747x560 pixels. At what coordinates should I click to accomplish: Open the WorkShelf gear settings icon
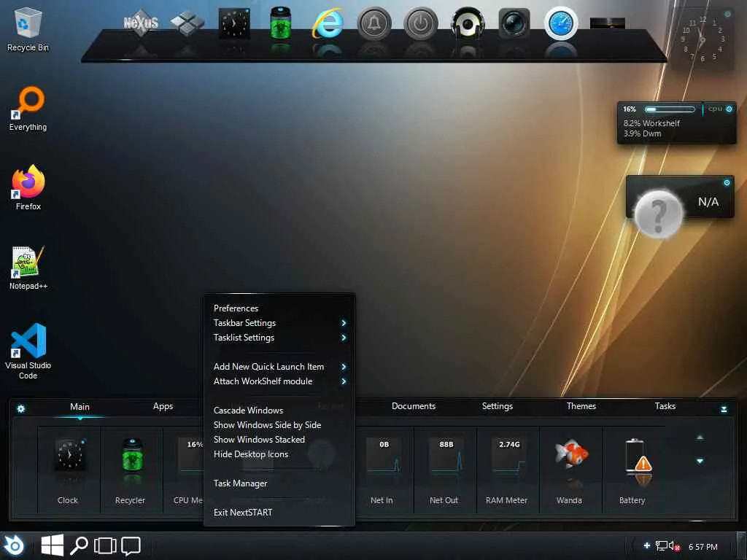[x=21, y=408]
